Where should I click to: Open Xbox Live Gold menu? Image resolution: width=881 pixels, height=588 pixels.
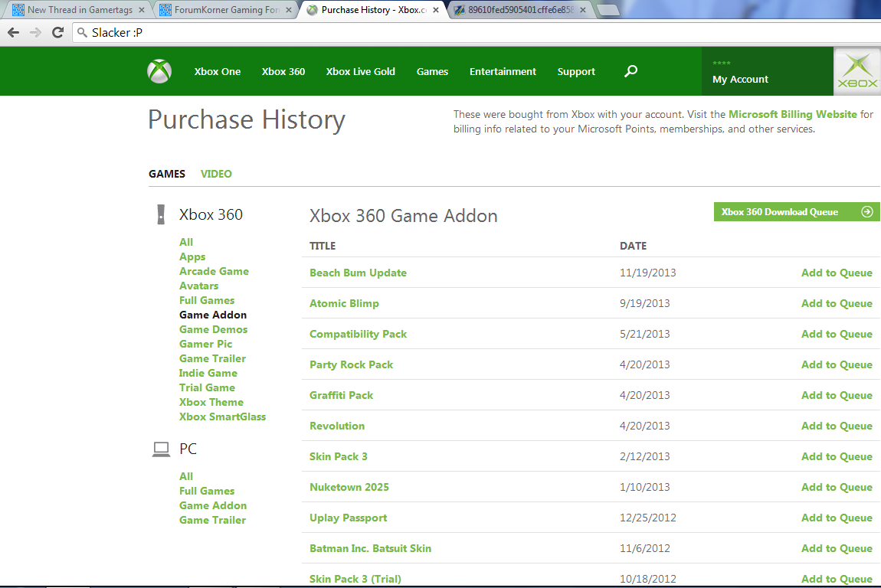pos(361,71)
